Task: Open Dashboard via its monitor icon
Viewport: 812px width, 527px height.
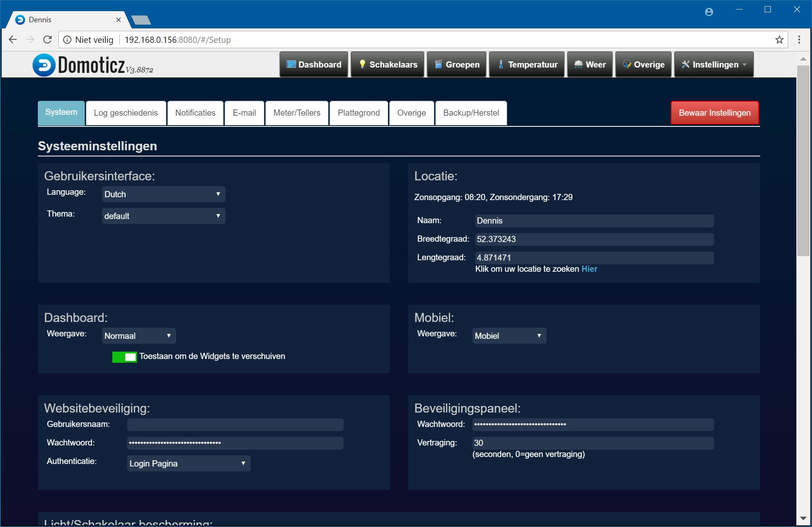Action: point(291,64)
